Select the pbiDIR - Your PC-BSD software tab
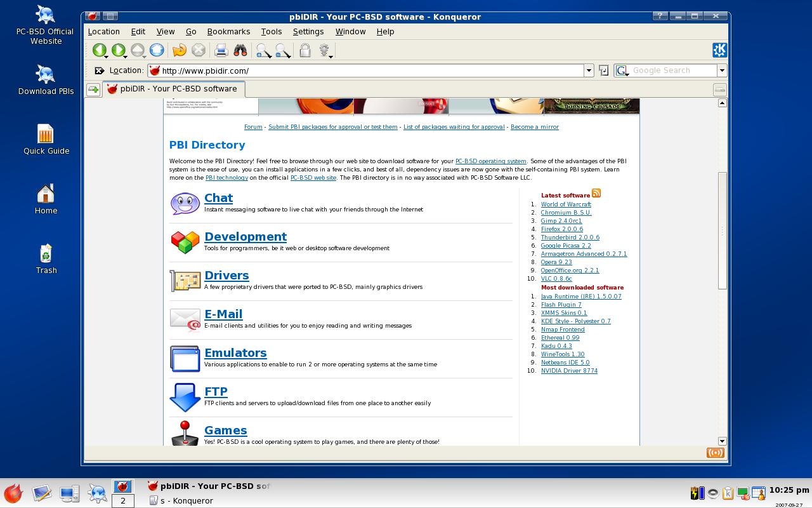The height and width of the screenshot is (508, 812). click(173, 89)
